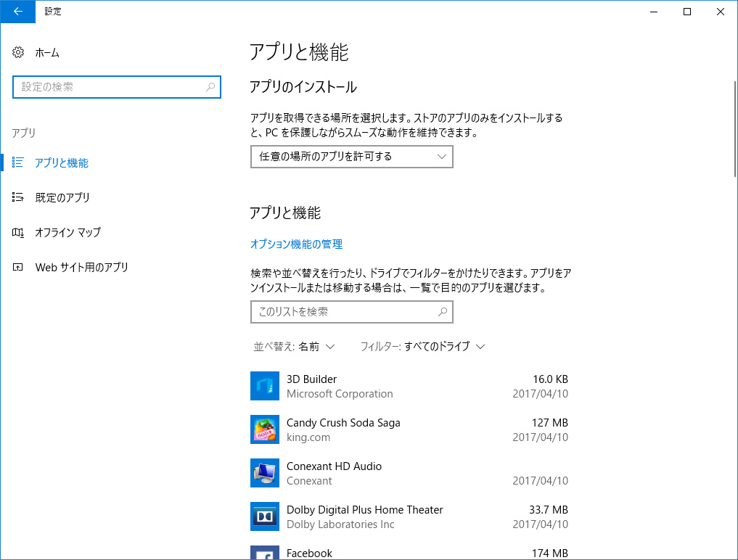738x560 pixels.
Task: Open the オプション機能の管理 link
Action: [296, 244]
